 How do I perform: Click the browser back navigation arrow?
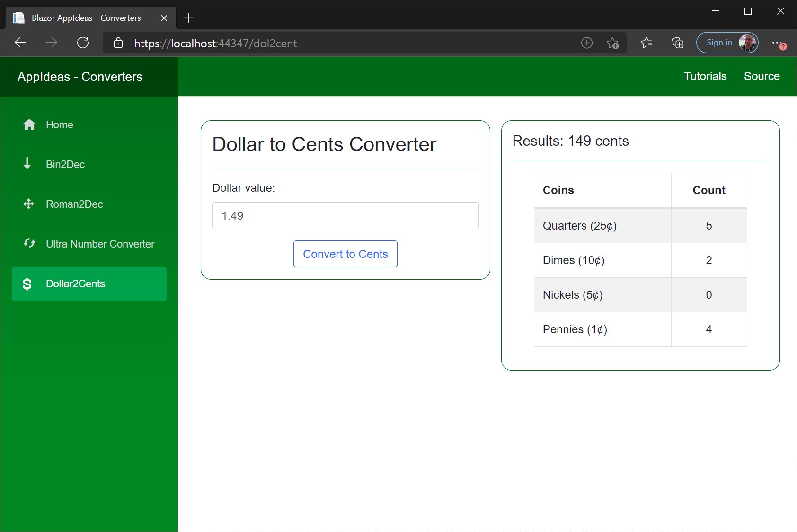pyautogui.click(x=20, y=43)
